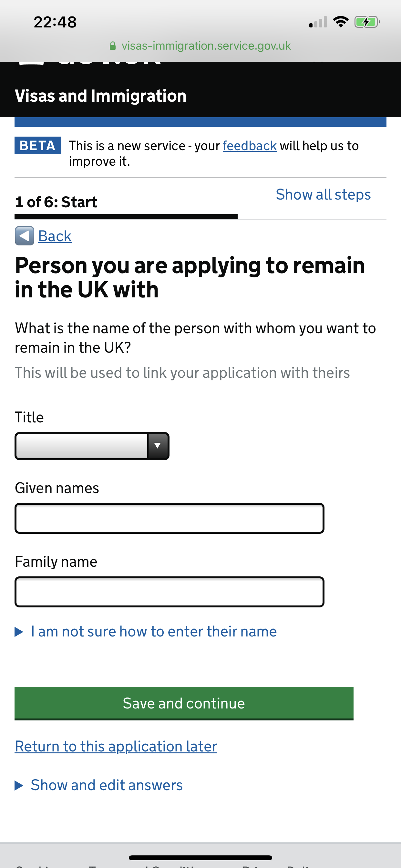Tap the '1 of 6: Start' progress step
The height and width of the screenshot is (868, 401).
point(56,202)
